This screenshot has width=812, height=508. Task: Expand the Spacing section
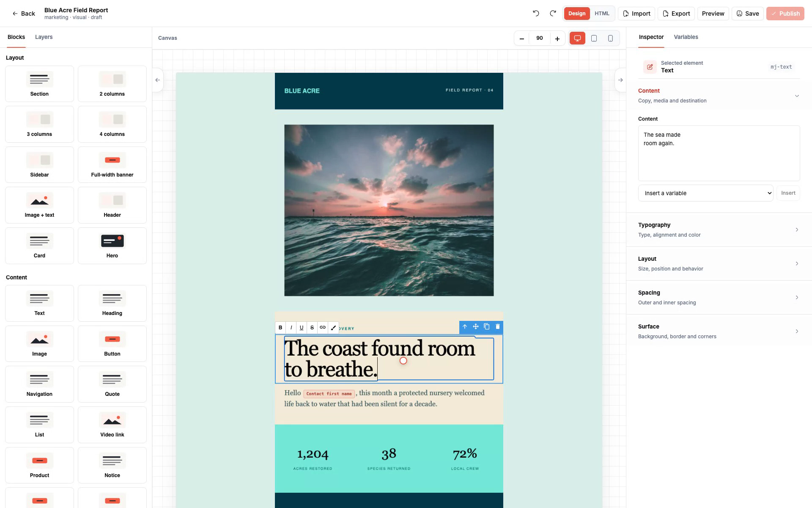(x=719, y=298)
